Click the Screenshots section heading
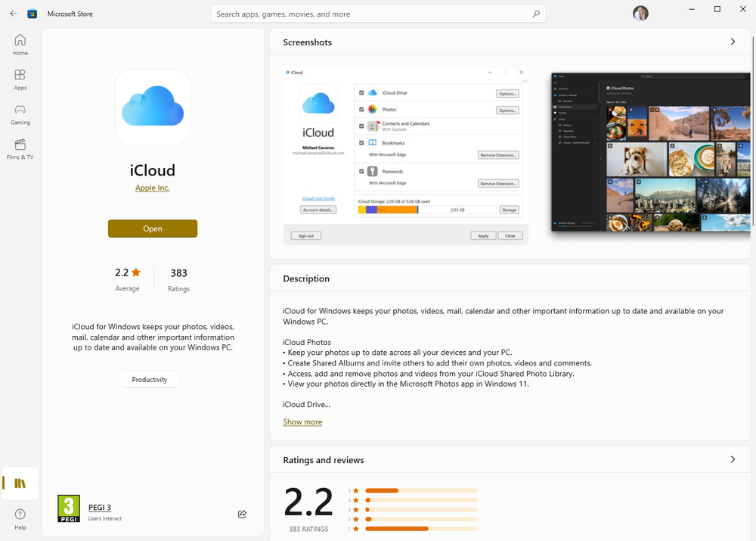The height and width of the screenshot is (541, 756). pos(307,42)
